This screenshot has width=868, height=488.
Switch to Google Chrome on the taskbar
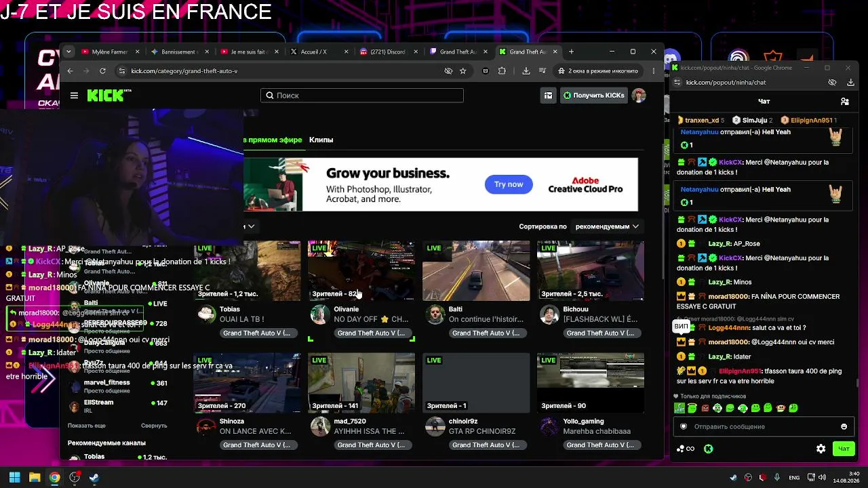54,477
